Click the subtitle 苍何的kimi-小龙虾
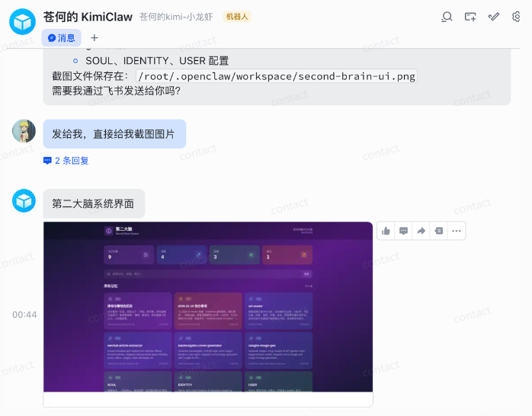Image resolution: width=532 pixels, height=416 pixels. [x=176, y=17]
